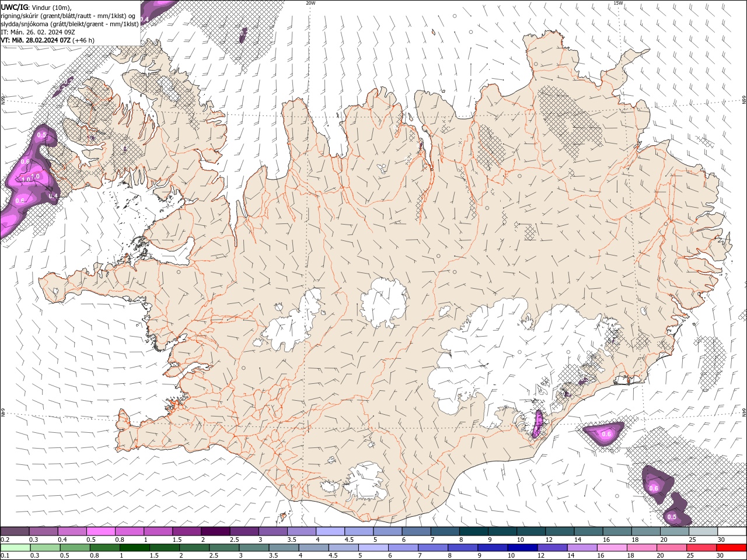Pick the 14 grey-teal swatch in the upper scale
The height and width of the screenshot is (560, 747).
coord(588,531)
